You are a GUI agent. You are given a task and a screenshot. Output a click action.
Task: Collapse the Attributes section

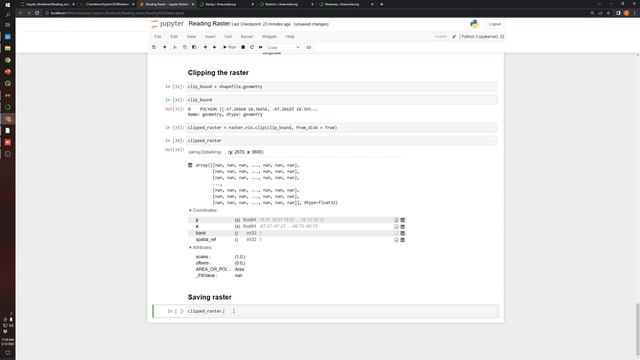click(x=200, y=248)
